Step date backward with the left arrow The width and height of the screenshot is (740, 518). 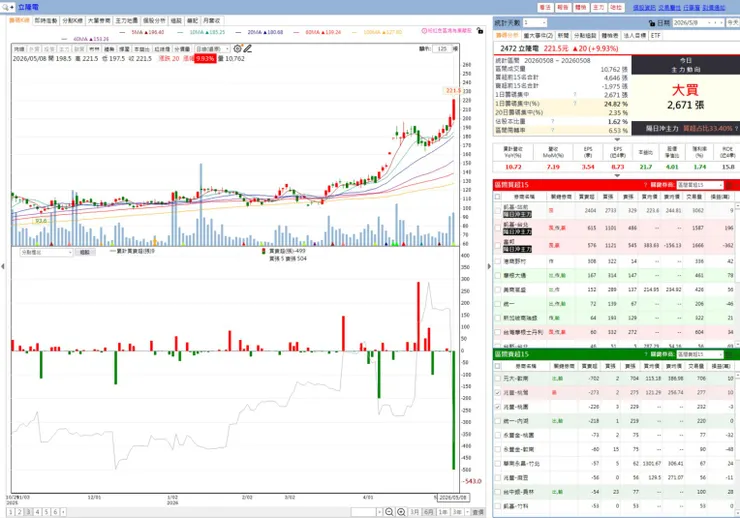point(715,23)
